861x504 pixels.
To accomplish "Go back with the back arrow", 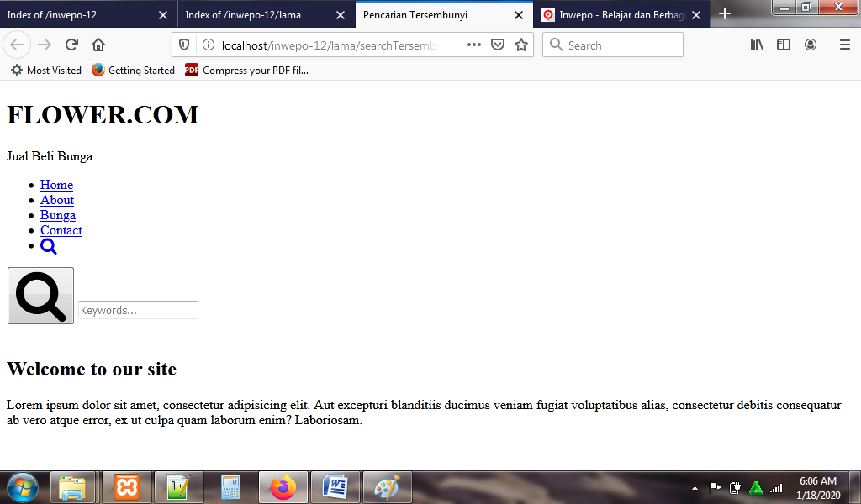I will pos(17,45).
